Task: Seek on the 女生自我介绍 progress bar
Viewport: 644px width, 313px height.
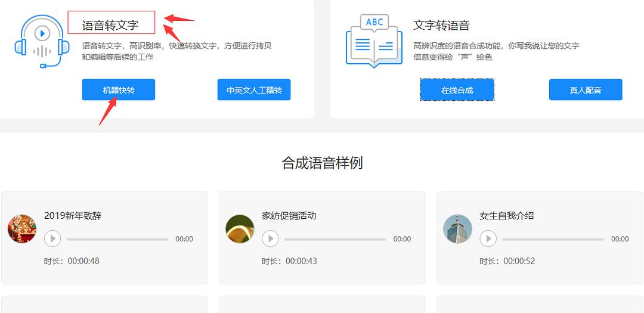Action: (553, 239)
